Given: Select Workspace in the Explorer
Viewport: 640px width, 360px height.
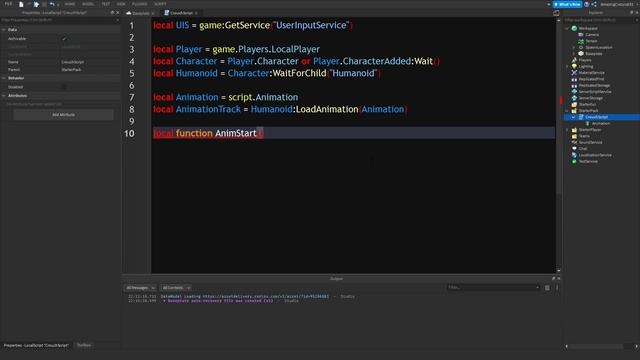Looking at the screenshot, I should click(x=588, y=29).
